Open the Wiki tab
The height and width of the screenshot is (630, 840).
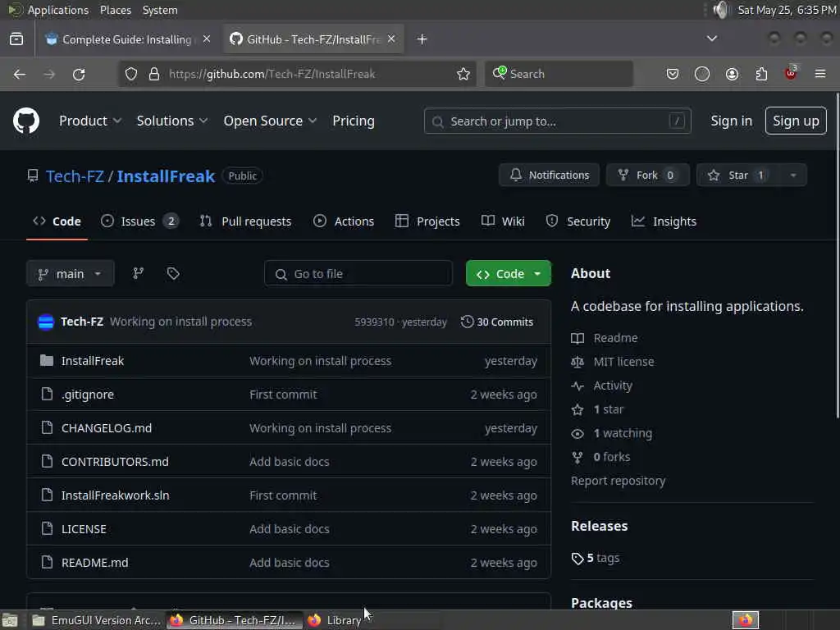click(x=503, y=221)
